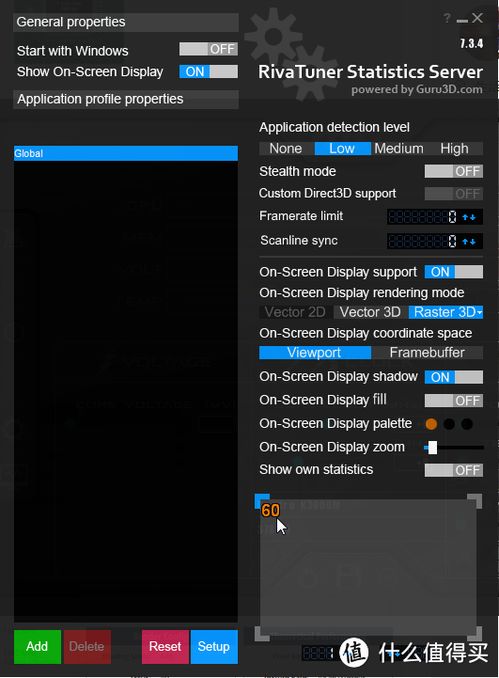This screenshot has width=499, height=678.
Task: Select the orange On-Screen Display palette color
Action: (431, 424)
